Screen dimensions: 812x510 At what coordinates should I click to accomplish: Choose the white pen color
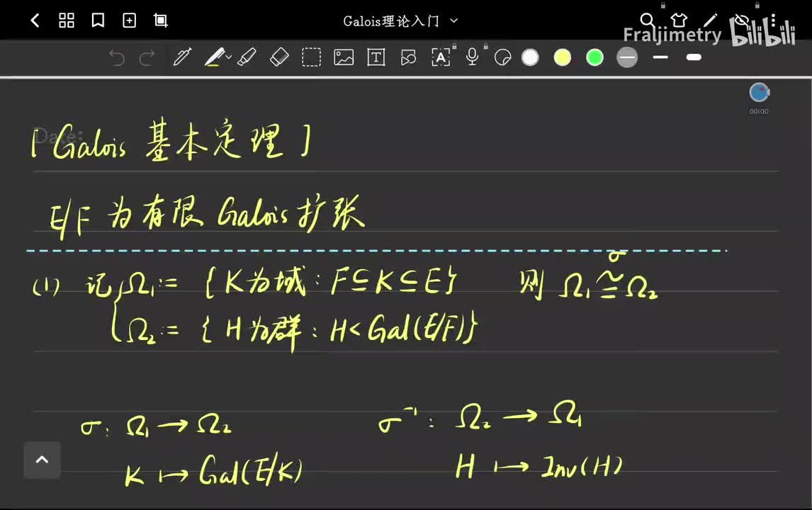click(x=530, y=57)
